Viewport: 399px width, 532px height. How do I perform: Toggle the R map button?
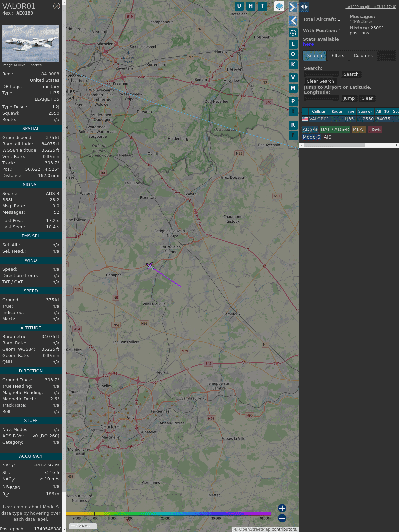coord(293,125)
